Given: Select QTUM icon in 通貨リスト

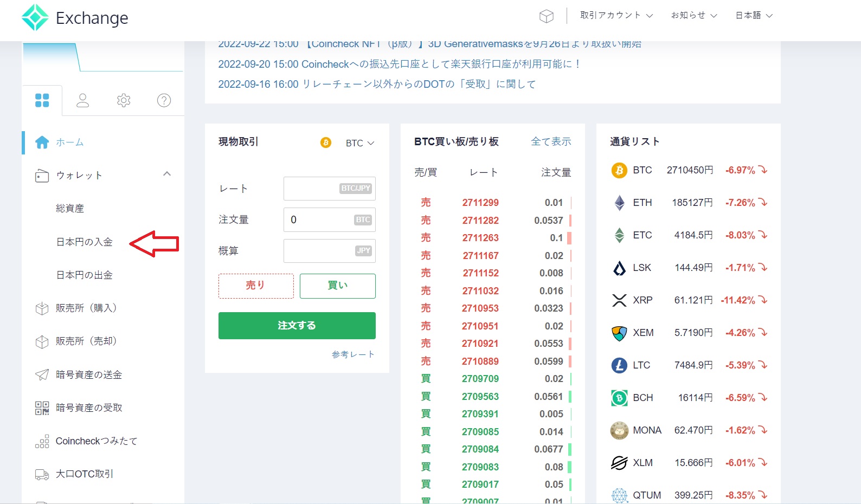Looking at the screenshot, I should pyautogui.click(x=619, y=495).
